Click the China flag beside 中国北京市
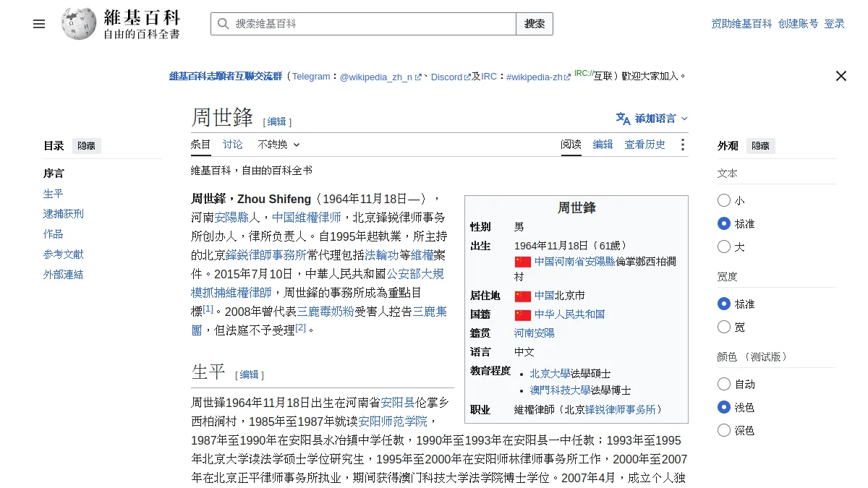 (522, 296)
